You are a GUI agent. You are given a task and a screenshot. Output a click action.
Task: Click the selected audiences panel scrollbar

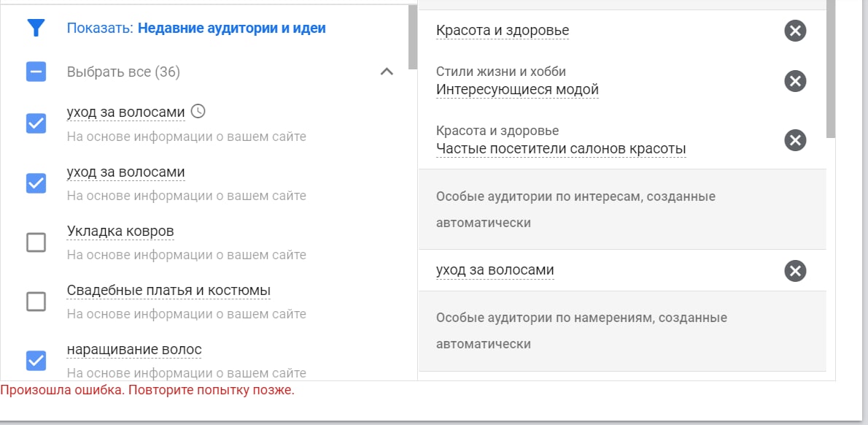point(831,69)
